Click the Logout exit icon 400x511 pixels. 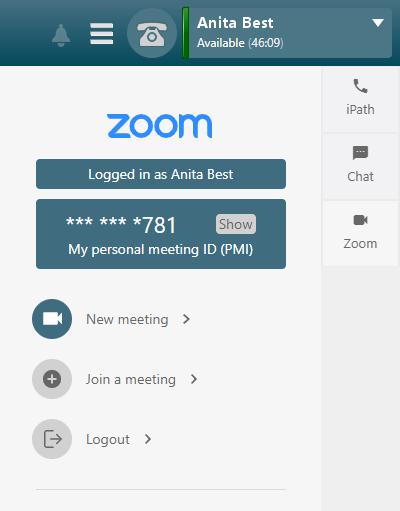[x=52, y=439]
